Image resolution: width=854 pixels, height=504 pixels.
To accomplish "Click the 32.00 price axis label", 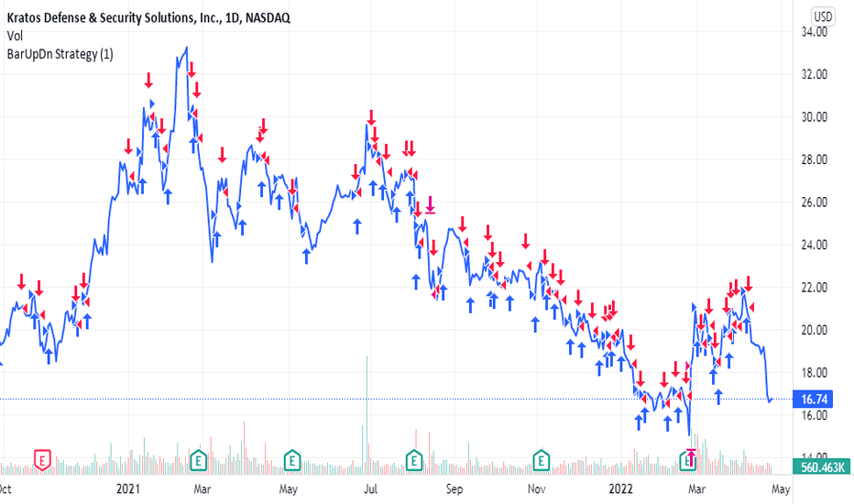I will coord(815,74).
